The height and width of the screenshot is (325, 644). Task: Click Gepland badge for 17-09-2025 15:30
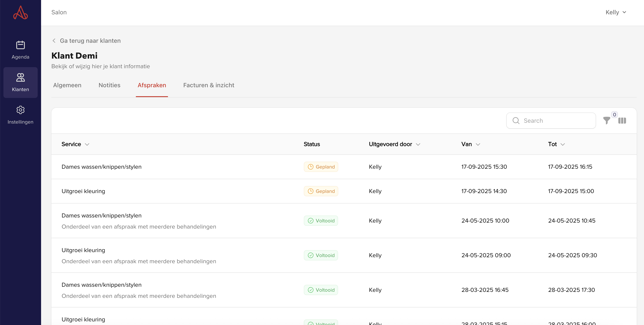click(321, 167)
